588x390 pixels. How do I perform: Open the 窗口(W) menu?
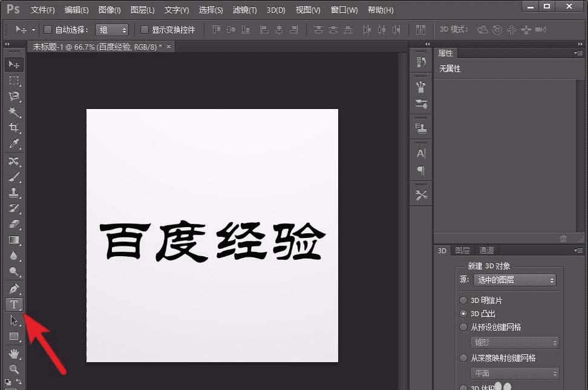point(344,10)
